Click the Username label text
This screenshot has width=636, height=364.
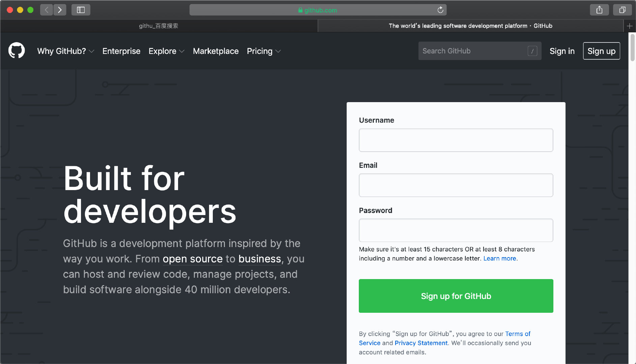[376, 120]
